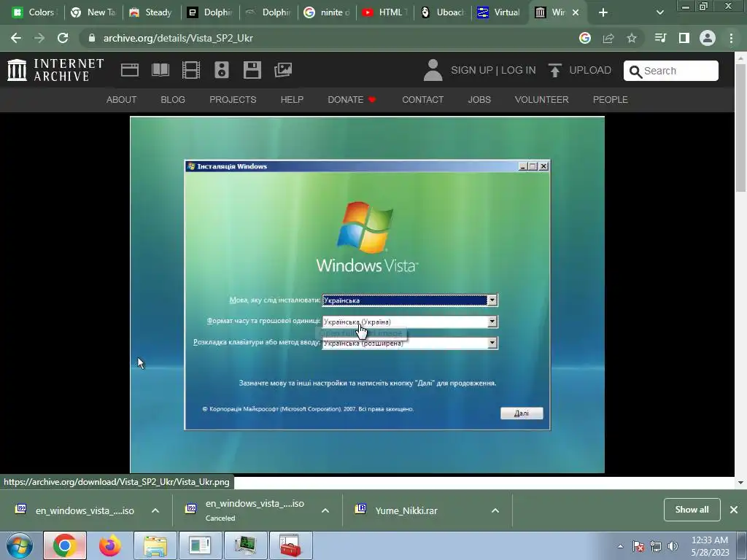The image size is (747, 560).
Task: Click the network icon in system tray
Action: [656, 546]
